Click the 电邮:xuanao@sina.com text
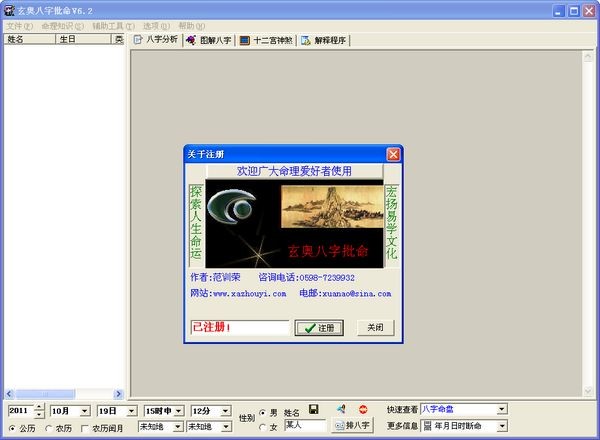Screen dimensions: 600x440 coord(345,293)
